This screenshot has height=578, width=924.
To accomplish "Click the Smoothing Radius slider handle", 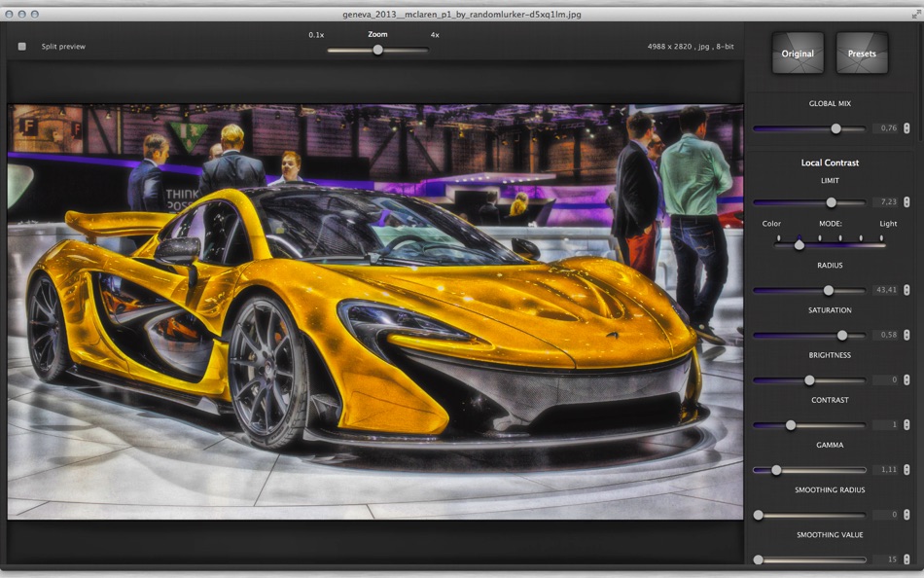I will pos(760,515).
